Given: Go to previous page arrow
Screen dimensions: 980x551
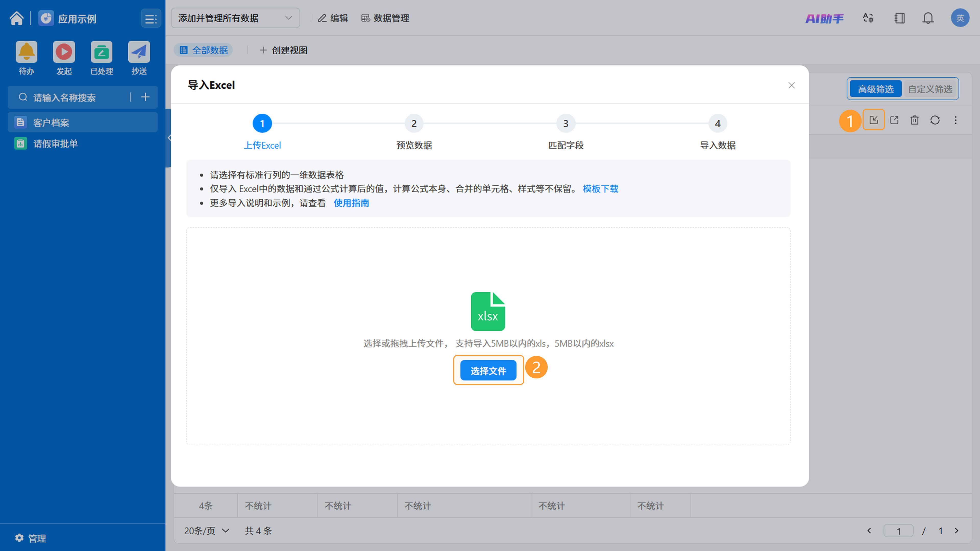Looking at the screenshot, I should pos(869,530).
